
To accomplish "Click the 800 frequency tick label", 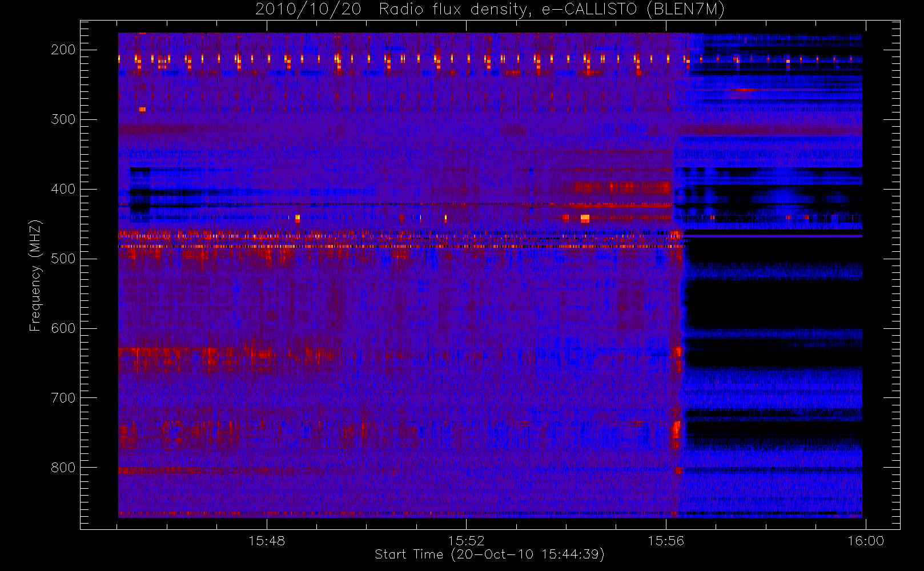I will tap(63, 468).
